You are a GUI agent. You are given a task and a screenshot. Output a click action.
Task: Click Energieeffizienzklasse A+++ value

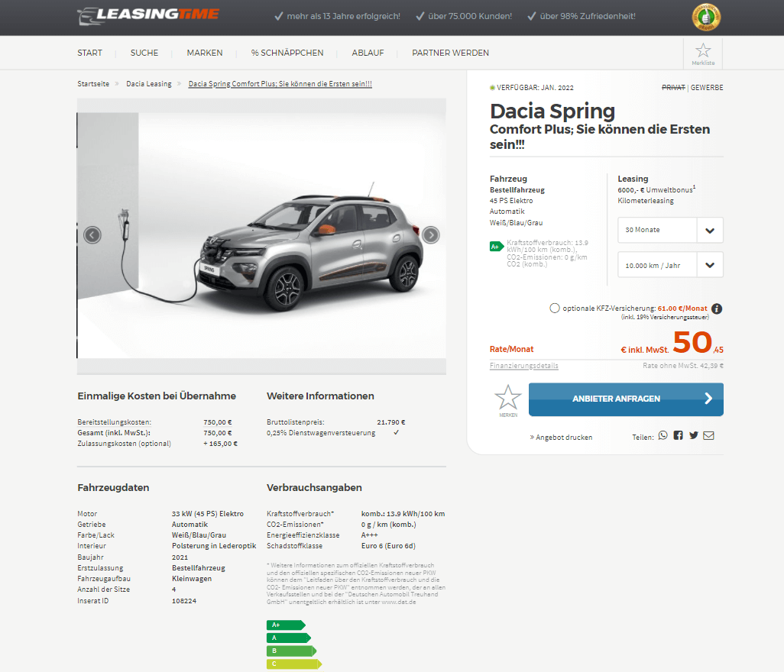pyautogui.click(x=370, y=535)
